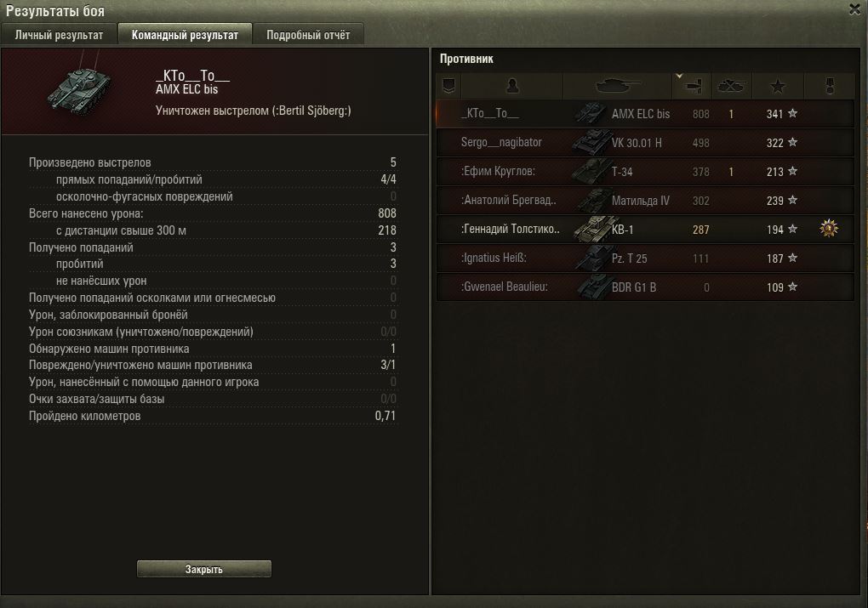Select the Командный результат tab

pos(185,35)
